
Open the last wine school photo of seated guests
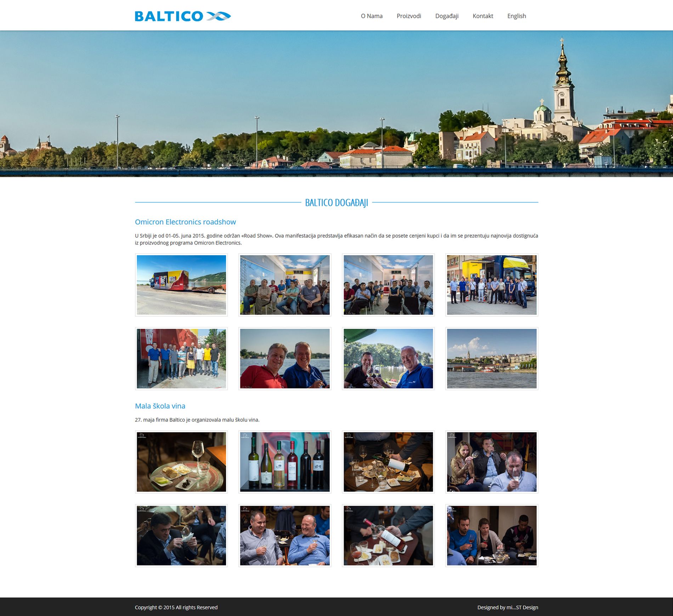click(492, 536)
